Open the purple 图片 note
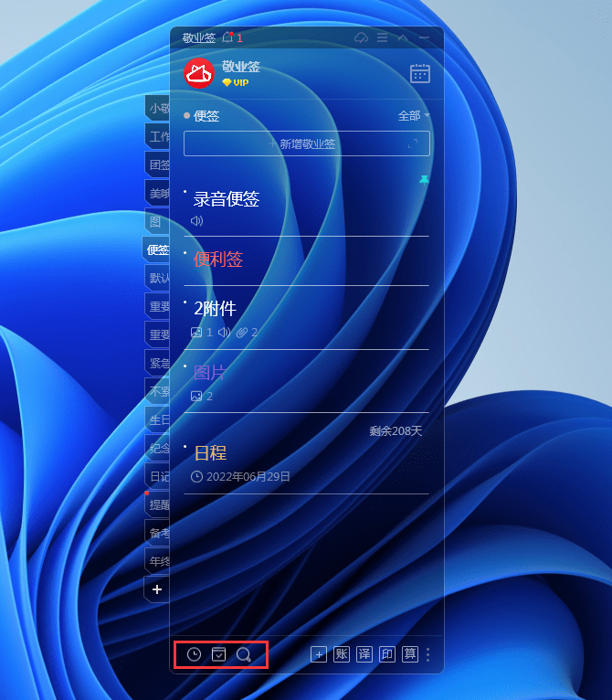Viewport: 612px width, 700px height. tap(210, 372)
